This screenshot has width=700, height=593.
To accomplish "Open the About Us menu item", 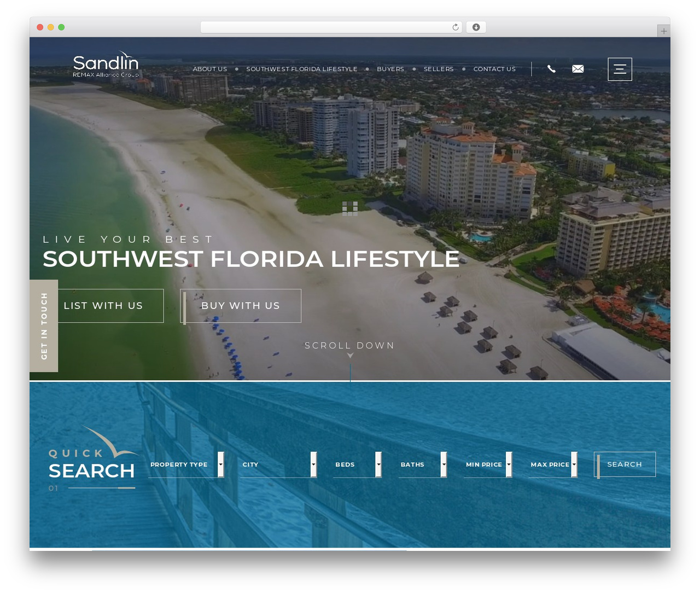I will tap(209, 69).
